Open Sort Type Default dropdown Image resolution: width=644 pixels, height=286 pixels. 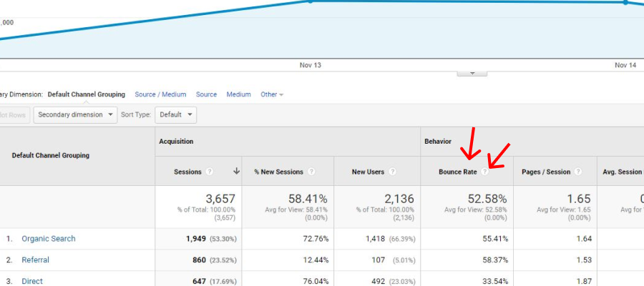point(176,115)
